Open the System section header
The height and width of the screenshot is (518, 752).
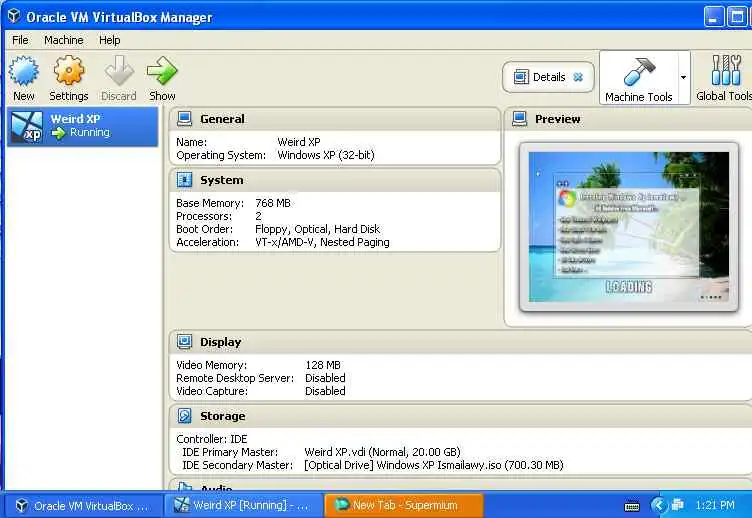click(x=335, y=180)
